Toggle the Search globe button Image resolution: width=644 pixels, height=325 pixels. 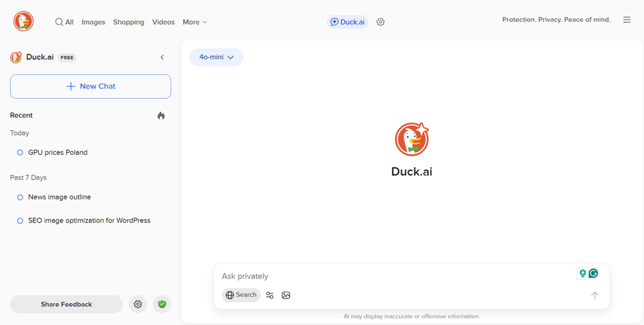click(241, 295)
